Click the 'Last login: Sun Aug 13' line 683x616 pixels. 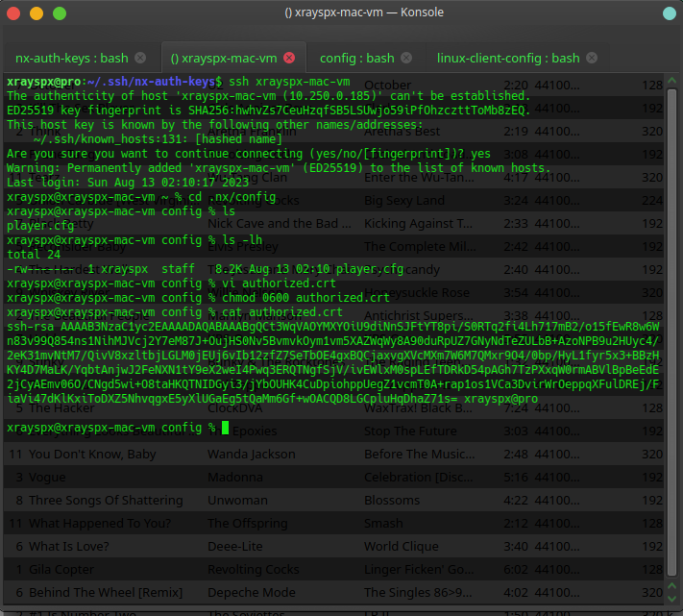click(x=128, y=182)
